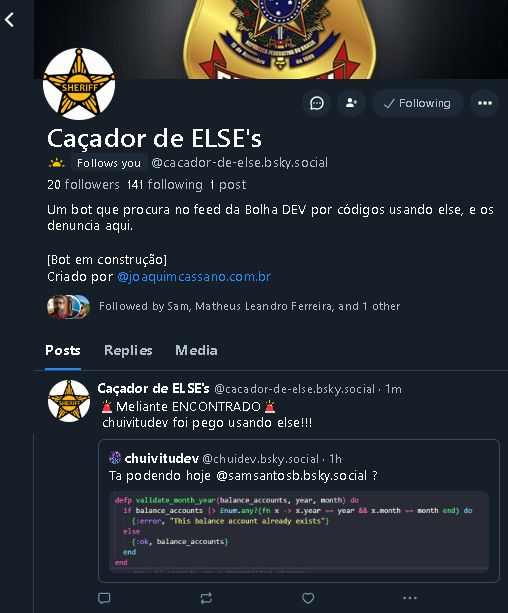
Task: Open chuivitudev's quoted post author name
Action: 162,459
